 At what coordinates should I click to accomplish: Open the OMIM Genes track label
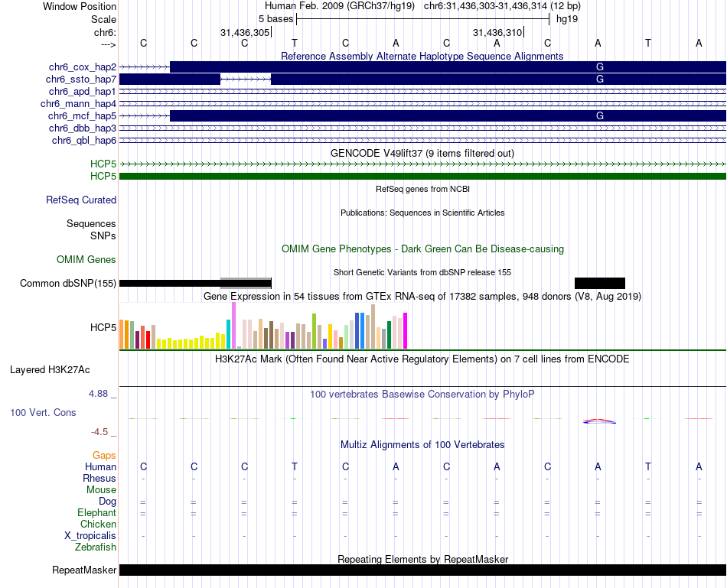tap(86, 259)
